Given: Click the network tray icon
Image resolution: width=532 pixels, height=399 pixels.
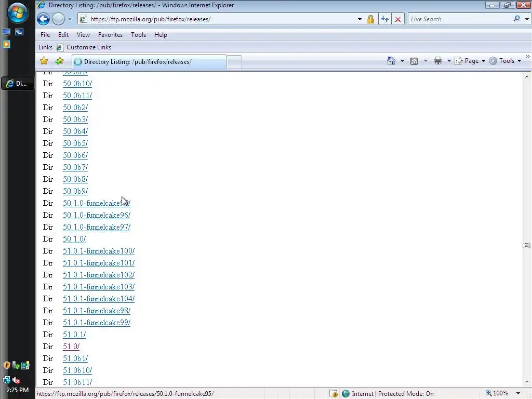Looking at the screenshot, I should (6, 380).
